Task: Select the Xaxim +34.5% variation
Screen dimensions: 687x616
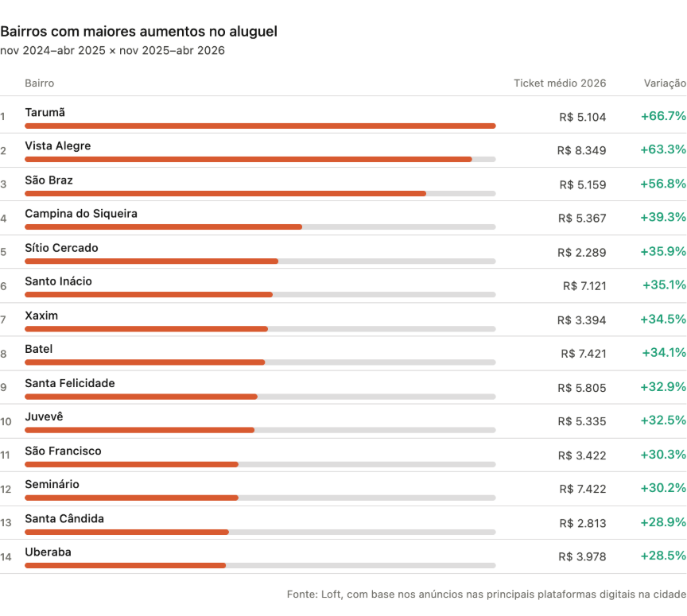Action: point(662,320)
